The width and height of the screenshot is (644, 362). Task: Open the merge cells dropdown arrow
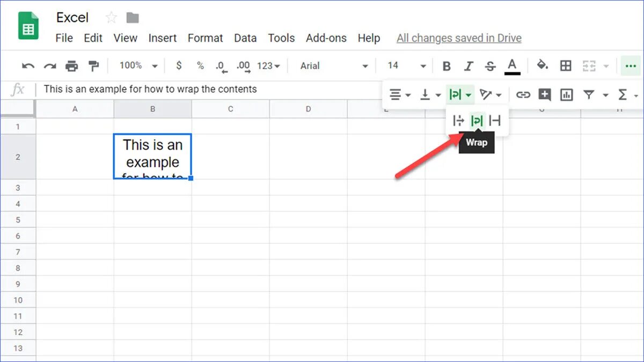[606, 67]
